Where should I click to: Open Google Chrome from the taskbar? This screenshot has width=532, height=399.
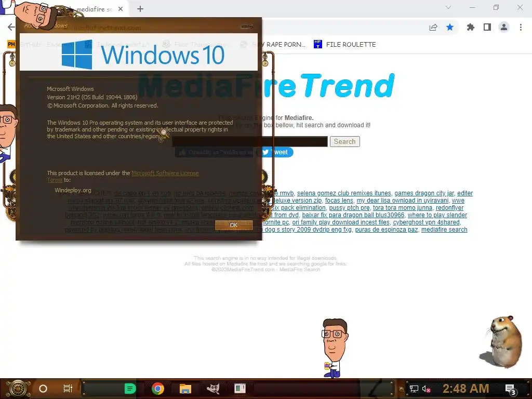click(158, 389)
